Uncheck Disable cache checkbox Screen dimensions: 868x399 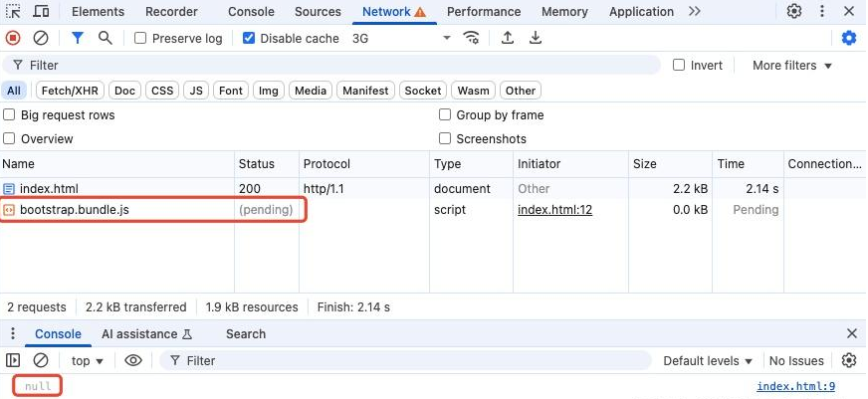(x=250, y=38)
